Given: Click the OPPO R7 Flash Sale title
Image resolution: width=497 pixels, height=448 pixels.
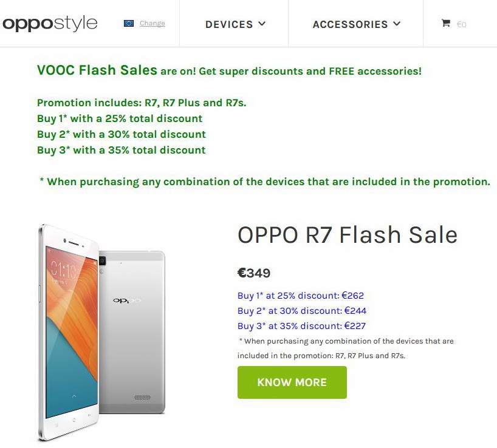Looking at the screenshot, I should 347,235.
